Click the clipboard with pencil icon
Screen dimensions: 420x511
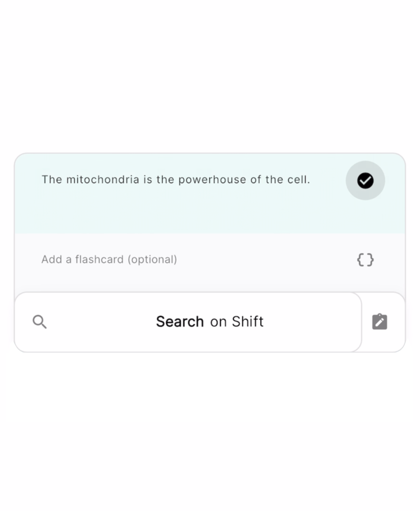[379, 322]
